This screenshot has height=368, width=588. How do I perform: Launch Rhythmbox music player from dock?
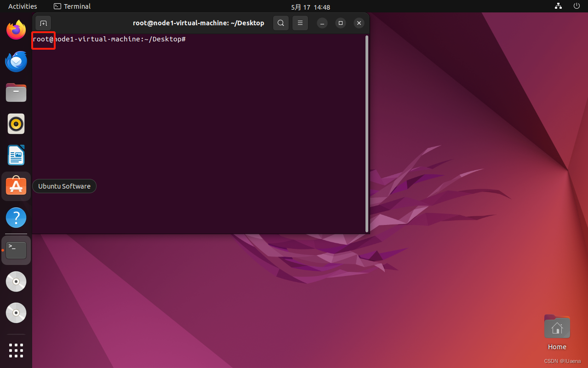16,124
